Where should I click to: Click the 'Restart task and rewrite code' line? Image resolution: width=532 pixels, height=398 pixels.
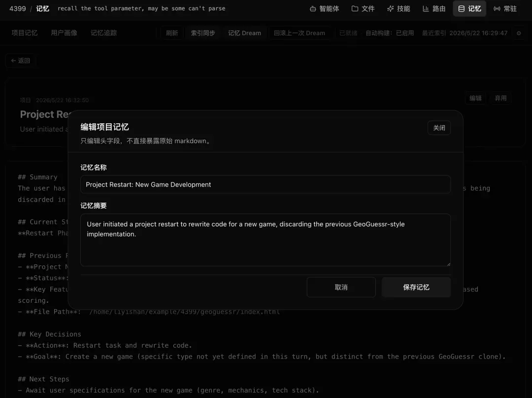pyautogui.click(x=105, y=345)
